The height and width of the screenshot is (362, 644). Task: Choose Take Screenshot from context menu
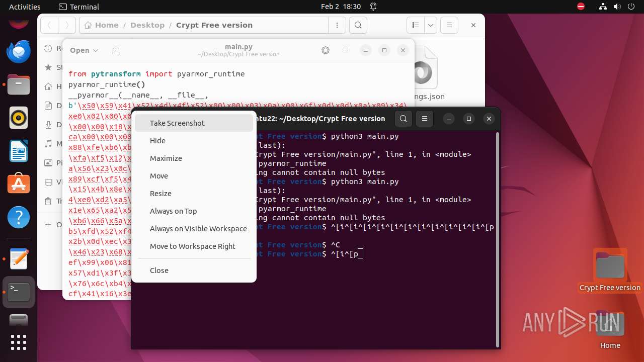pos(194,123)
